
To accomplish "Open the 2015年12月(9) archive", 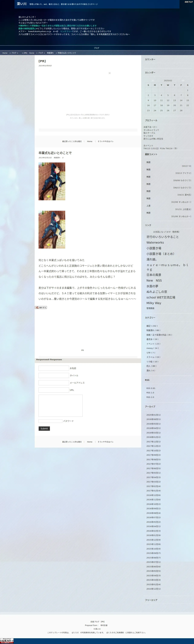I will tap(154, 540).
